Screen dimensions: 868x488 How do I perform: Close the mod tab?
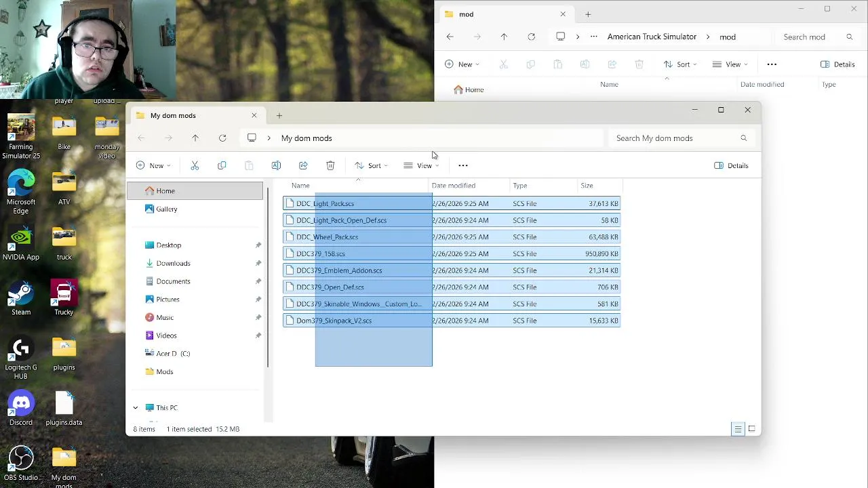click(x=563, y=14)
